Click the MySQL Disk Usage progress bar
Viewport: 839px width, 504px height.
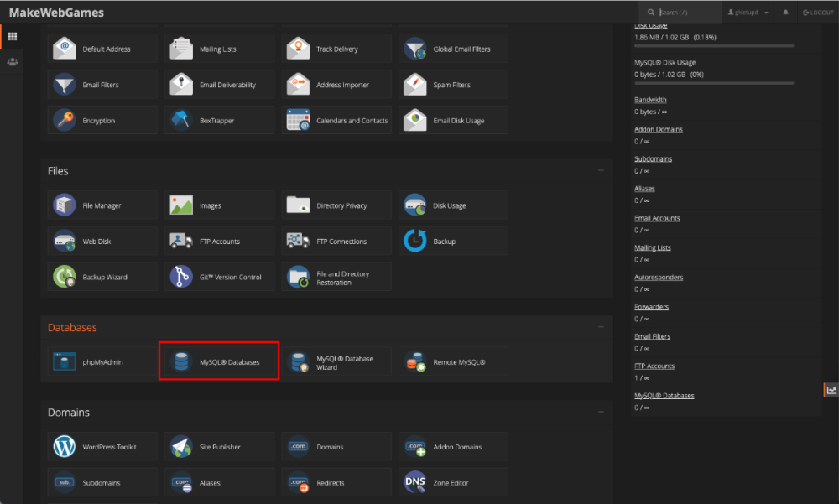click(713, 84)
